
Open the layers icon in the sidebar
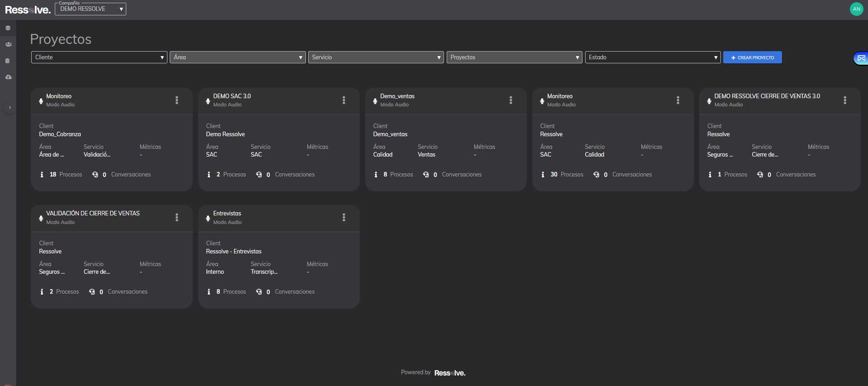click(8, 28)
